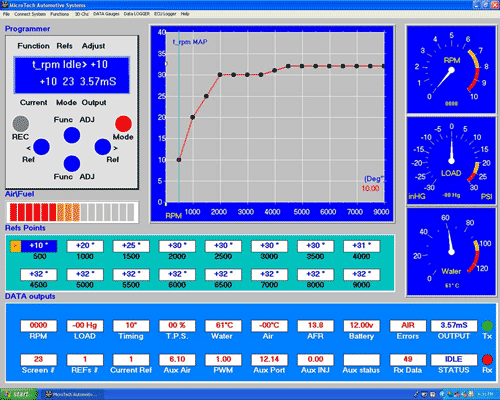Image resolution: width=500 pixels, height=400 pixels.
Task: Click the Battery 12.00v data field
Action: (x=362, y=326)
